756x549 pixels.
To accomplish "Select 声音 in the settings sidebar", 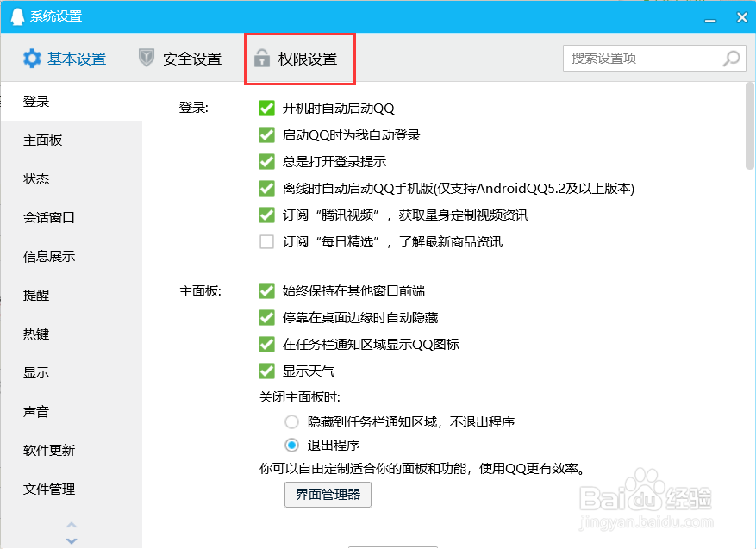I will [x=36, y=411].
